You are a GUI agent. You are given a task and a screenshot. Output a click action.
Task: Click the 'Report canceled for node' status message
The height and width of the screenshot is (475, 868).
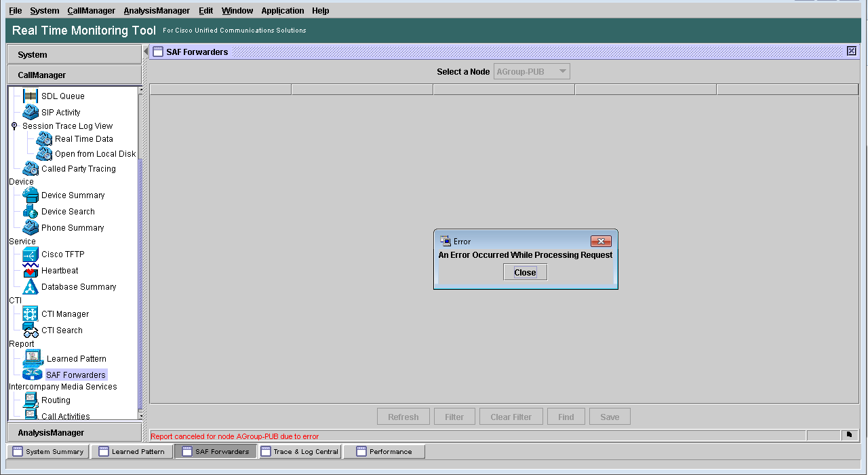pos(235,436)
